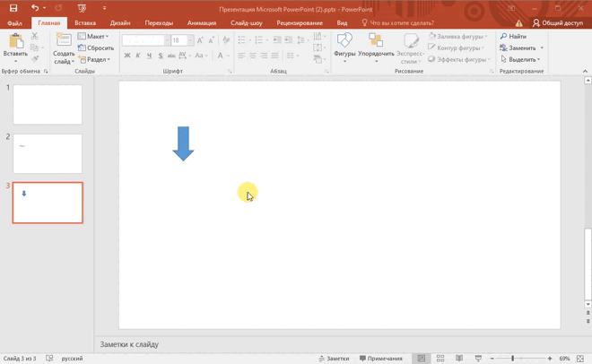This screenshot has height=364, width=592.
Task: Open Customize Quick Access Toolbar dropdown
Action: tap(104, 8)
